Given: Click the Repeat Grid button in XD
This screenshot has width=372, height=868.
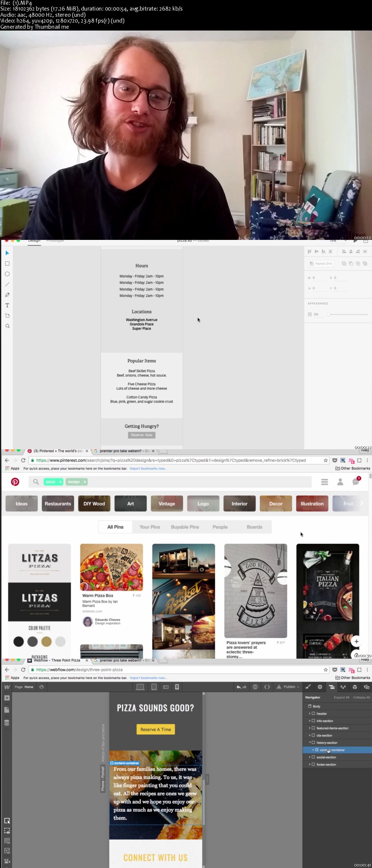Looking at the screenshot, I should [x=321, y=264].
